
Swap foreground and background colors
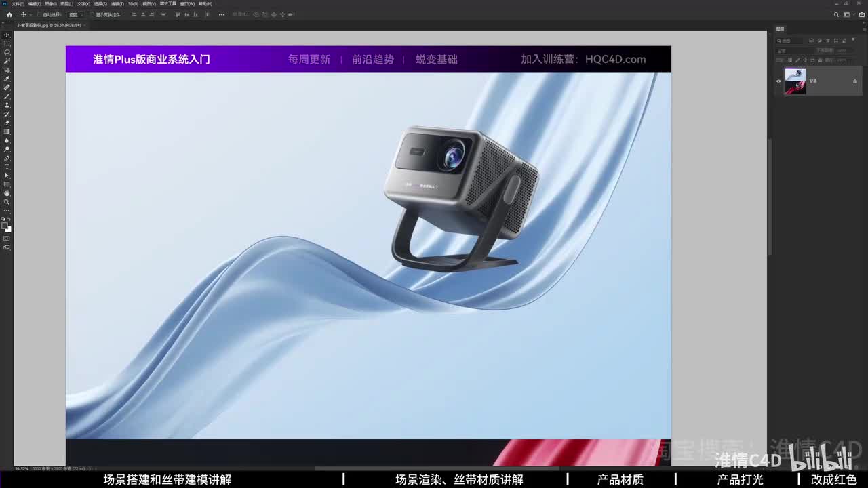(9, 219)
